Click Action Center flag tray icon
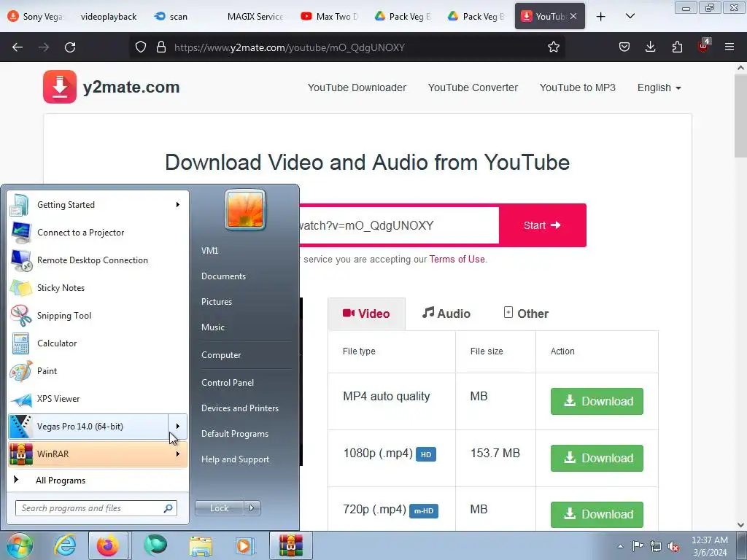This screenshot has height=560, width=747. 638,546
